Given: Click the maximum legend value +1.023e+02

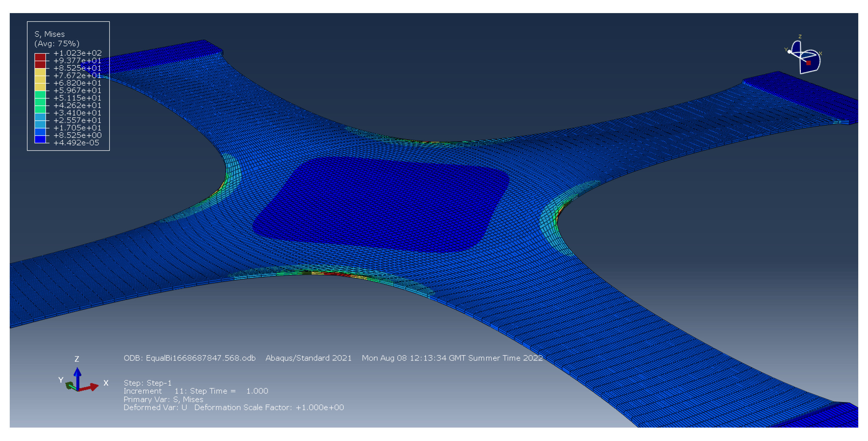Looking at the screenshot, I should 78,53.
